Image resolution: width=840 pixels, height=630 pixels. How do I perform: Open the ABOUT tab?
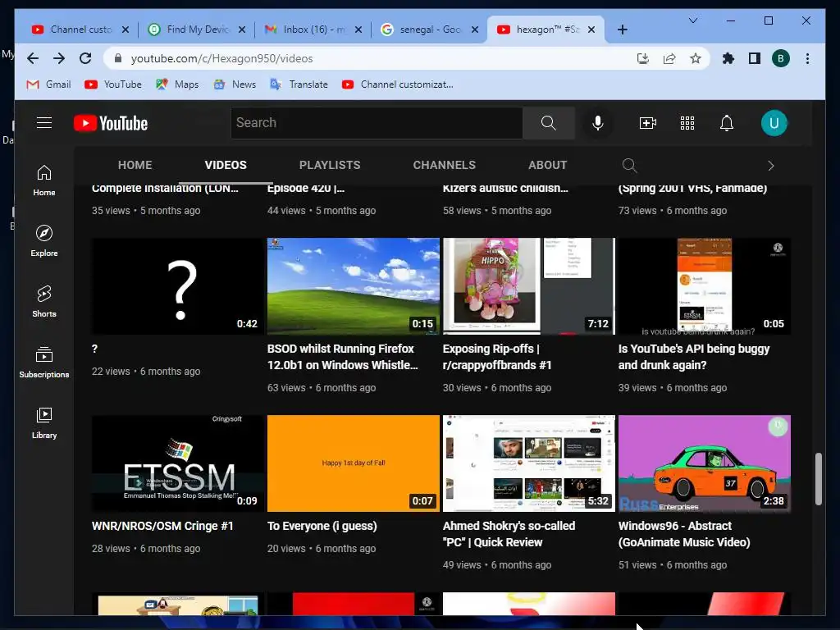547,165
